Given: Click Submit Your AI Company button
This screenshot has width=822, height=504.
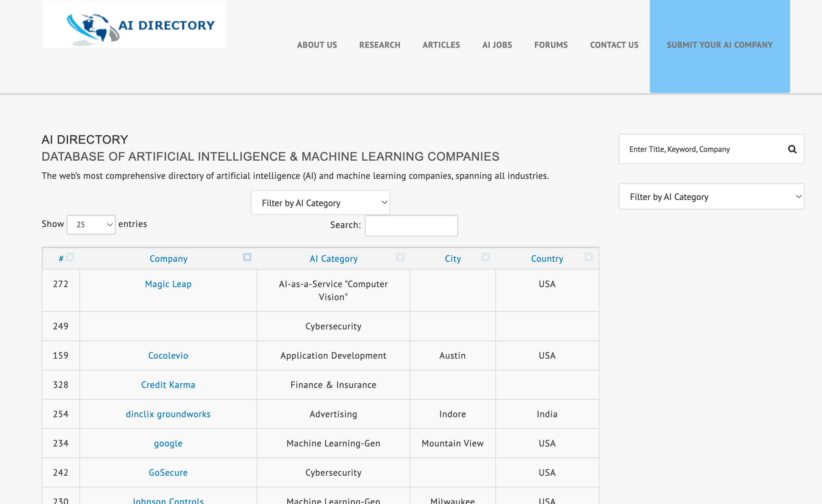Looking at the screenshot, I should click(x=719, y=46).
